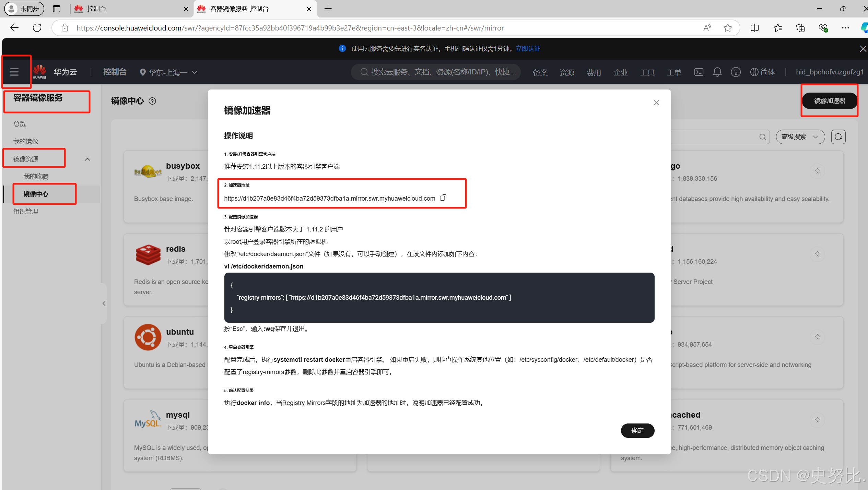868x490 pixels.
Task: Open browser favorites list icon
Action: click(x=777, y=28)
